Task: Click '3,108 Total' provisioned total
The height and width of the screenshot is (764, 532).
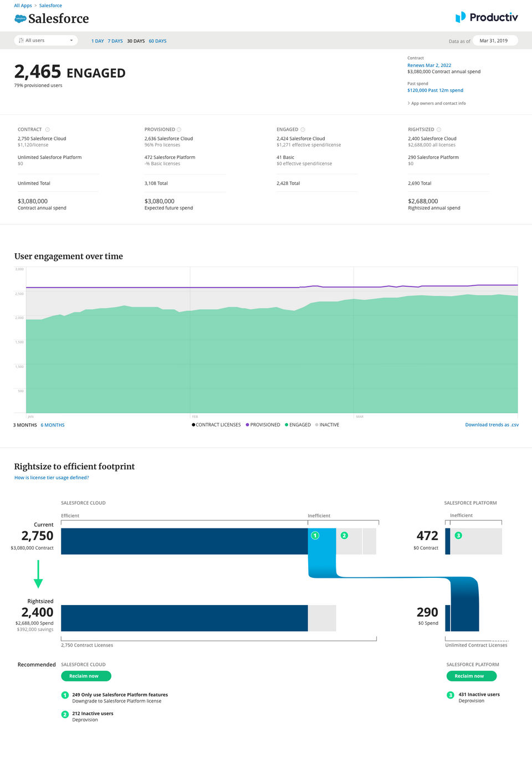Action: pyautogui.click(x=156, y=183)
